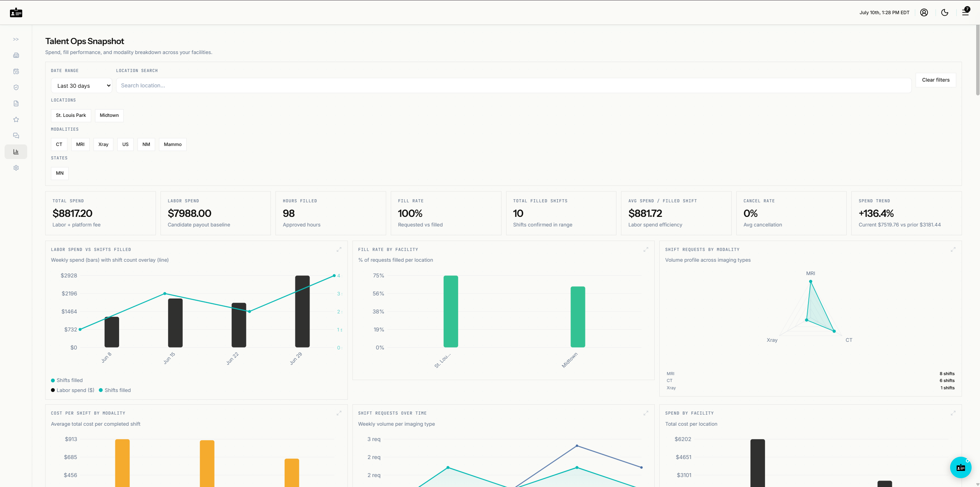The width and height of the screenshot is (980, 487).
Task: Click the Talent Ops Snapshot heading
Action: 85,41
